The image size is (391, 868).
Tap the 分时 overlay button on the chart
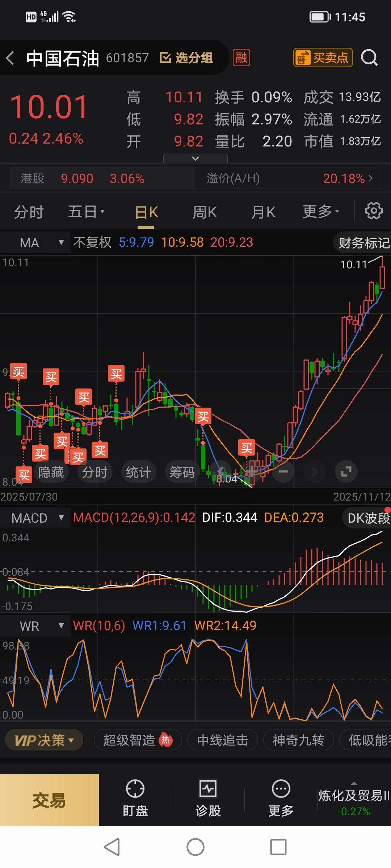click(x=95, y=472)
